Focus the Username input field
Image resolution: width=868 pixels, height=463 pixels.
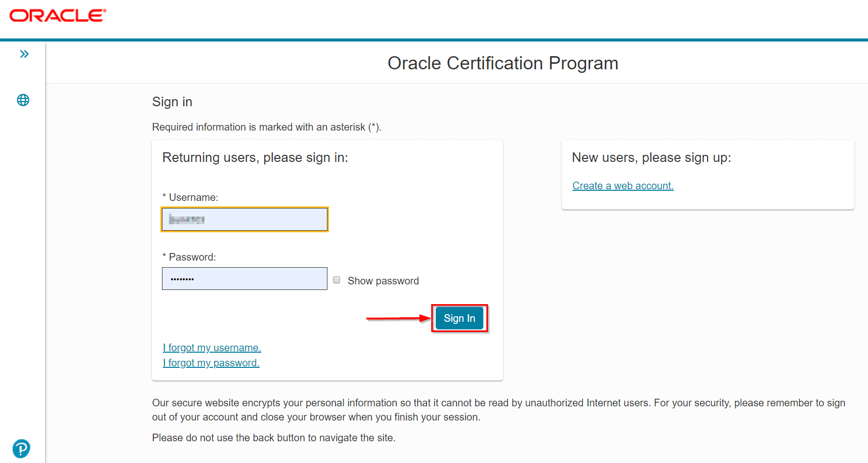(244, 220)
